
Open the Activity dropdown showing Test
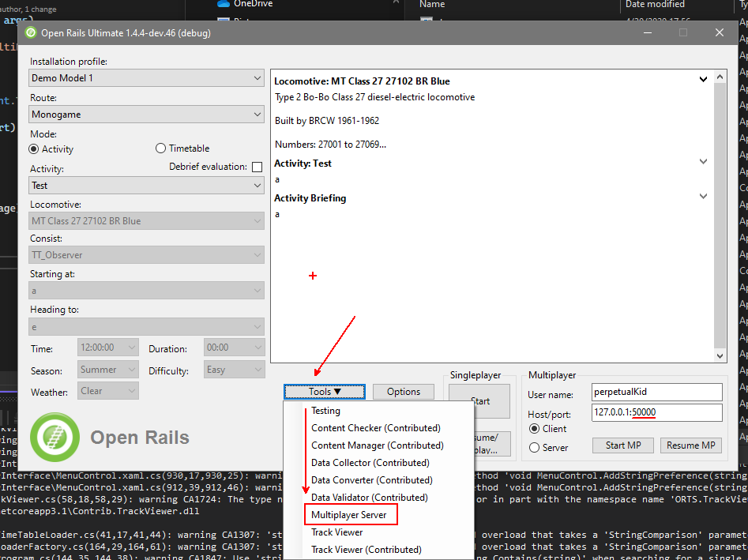pyautogui.click(x=146, y=185)
